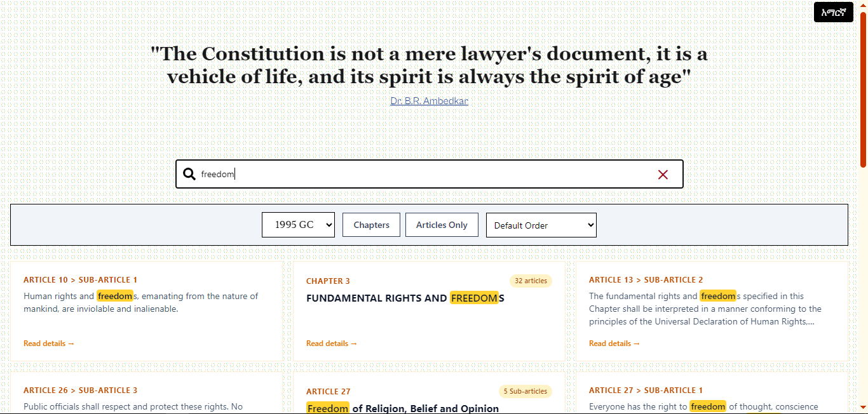Click the 'Everyone has the right to freedom' excerpt
Screen dimensions: 868x414
703,406
